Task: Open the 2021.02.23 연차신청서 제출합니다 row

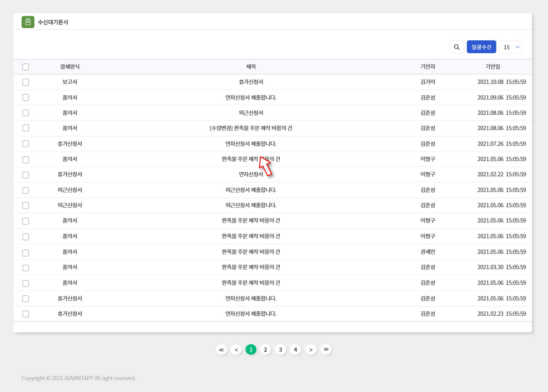Action: tap(251, 314)
